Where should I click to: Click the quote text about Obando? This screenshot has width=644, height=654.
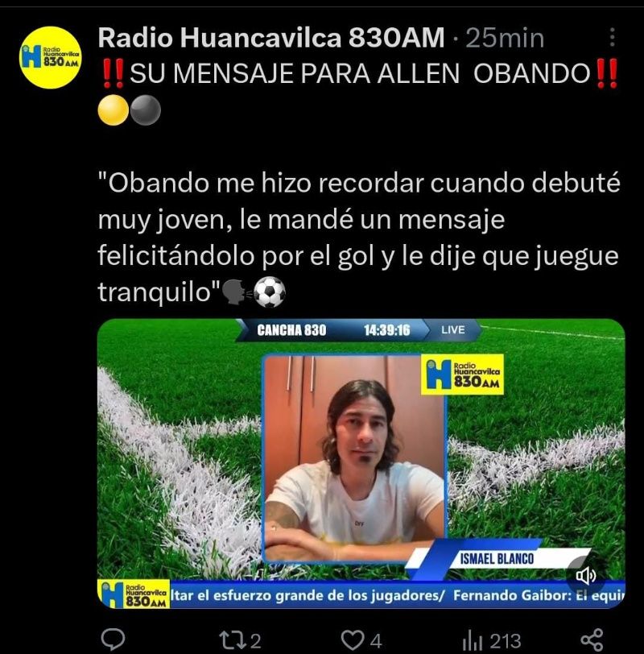point(359,237)
